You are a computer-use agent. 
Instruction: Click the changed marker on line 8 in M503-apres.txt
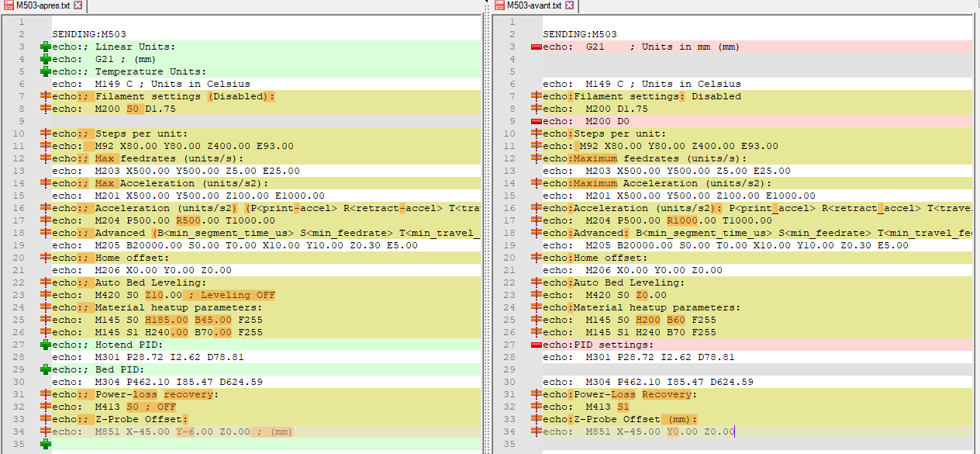[x=45, y=109]
